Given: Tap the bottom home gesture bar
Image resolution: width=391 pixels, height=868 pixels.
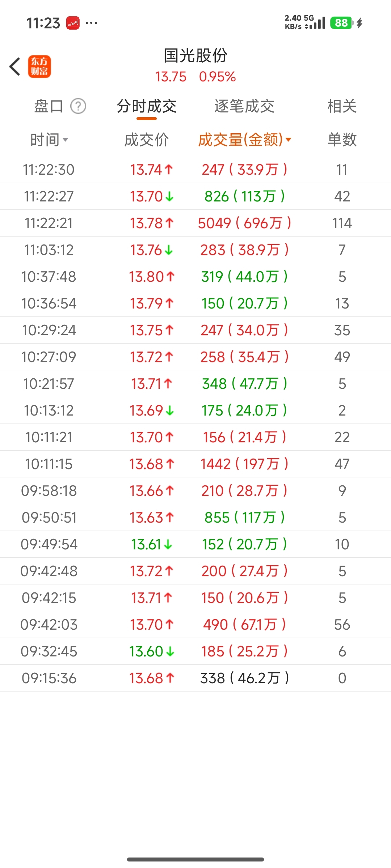Looking at the screenshot, I should (195, 859).
